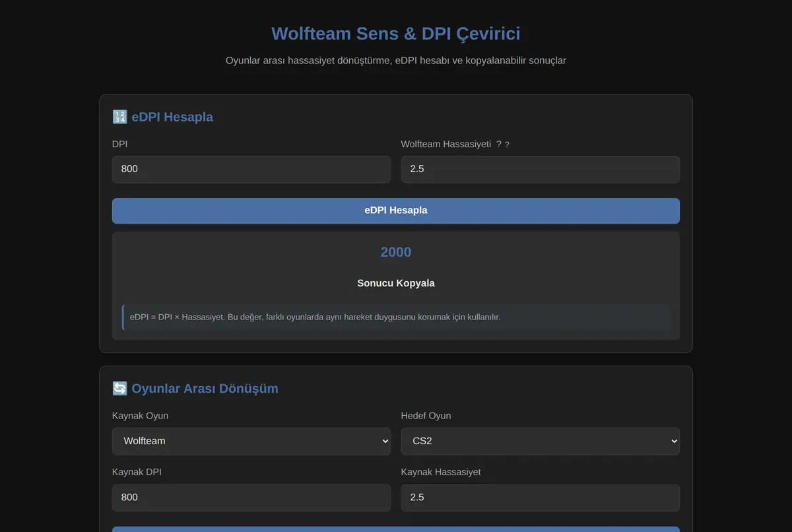Focus the Kaynak DPI input field

click(251, 498)
